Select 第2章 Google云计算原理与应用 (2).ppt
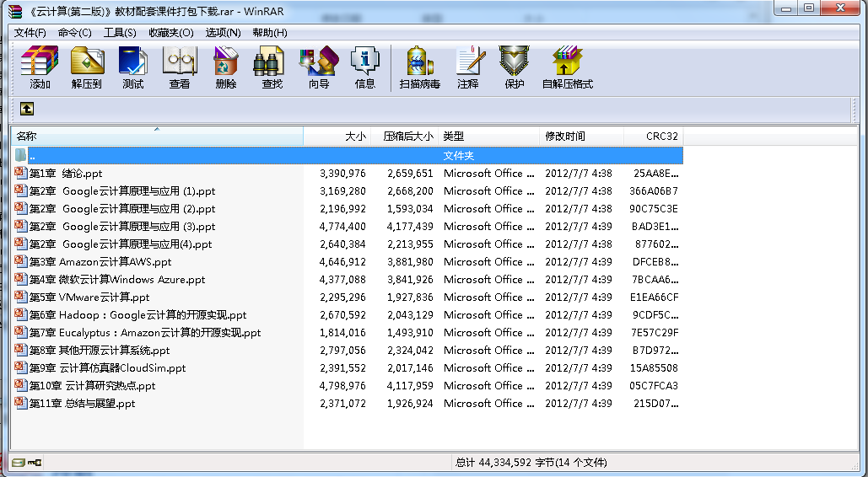 point(121,209)
